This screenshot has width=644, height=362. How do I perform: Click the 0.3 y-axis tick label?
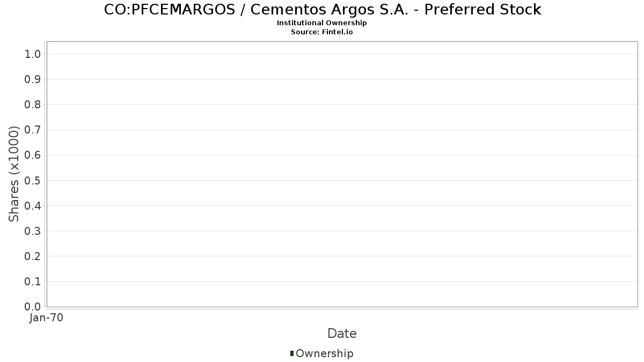pyautogui.click(x=33, y=231)
